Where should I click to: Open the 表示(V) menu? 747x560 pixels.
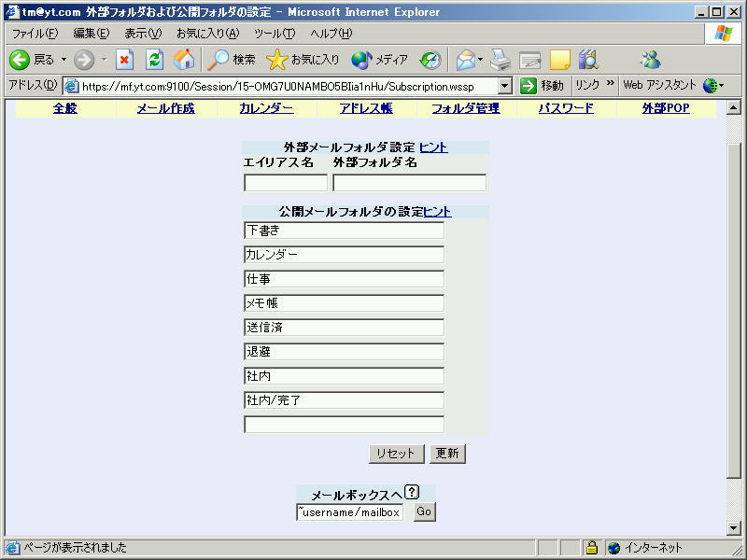[x=143, y=34]
